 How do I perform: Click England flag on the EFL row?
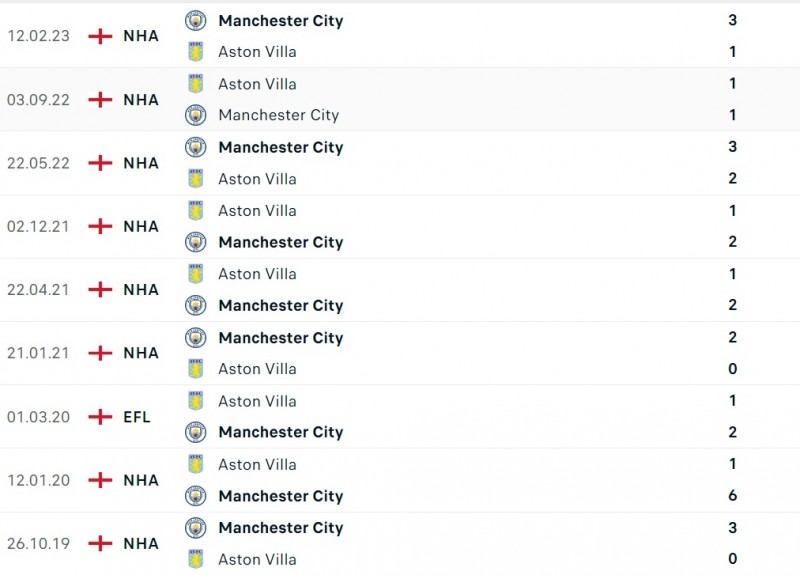point(100,417)
